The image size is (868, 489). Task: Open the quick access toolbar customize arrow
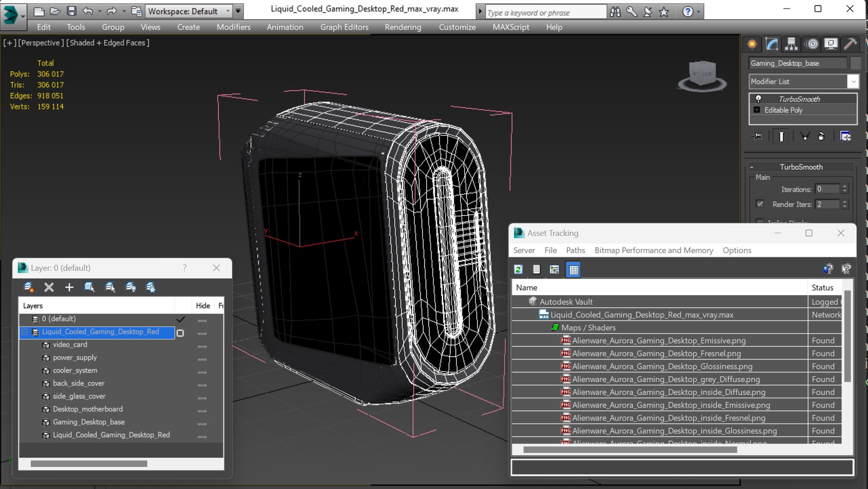click(x=238, y=11)
